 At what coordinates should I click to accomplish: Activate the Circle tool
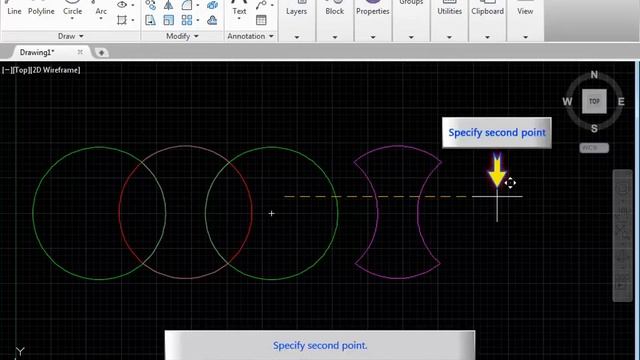pos(72,8)
